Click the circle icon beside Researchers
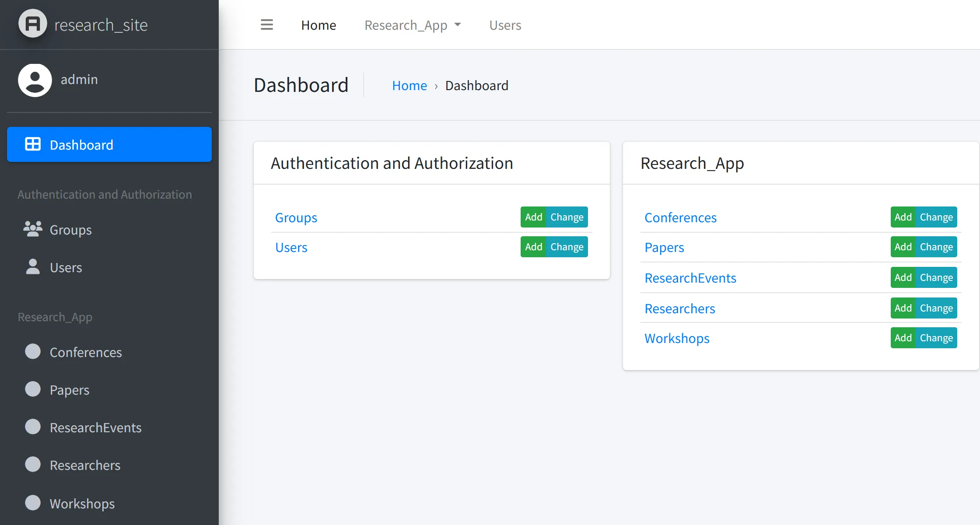 coord(33,464)
